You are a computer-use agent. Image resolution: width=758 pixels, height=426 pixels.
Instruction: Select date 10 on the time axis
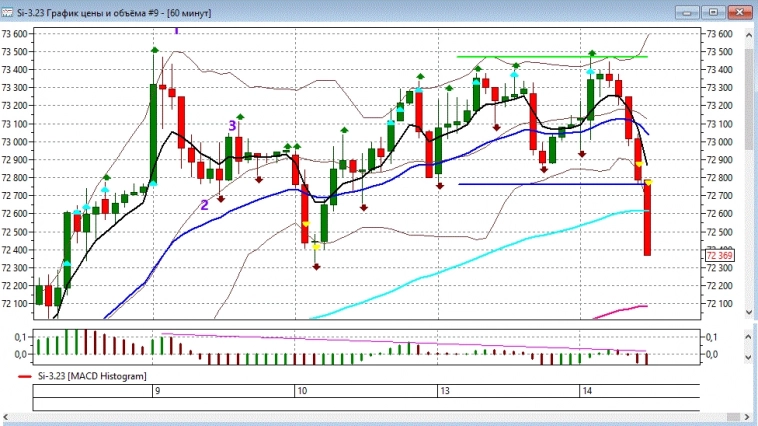[301, 393]
